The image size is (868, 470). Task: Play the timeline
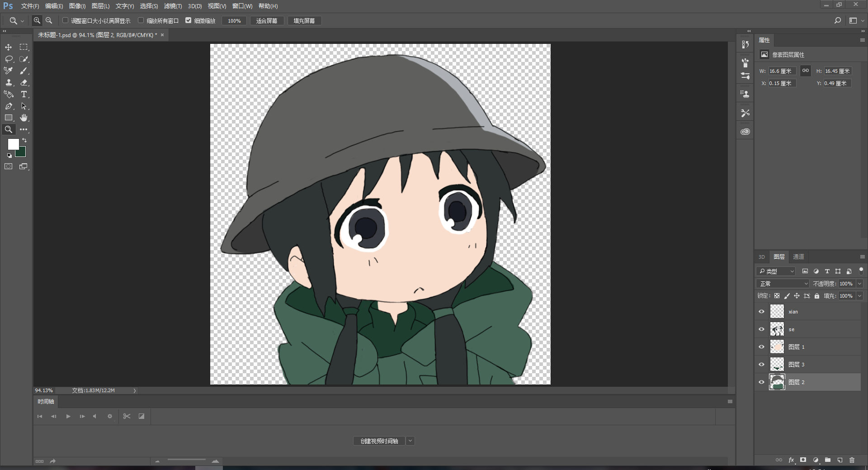[x=68, y=416]
